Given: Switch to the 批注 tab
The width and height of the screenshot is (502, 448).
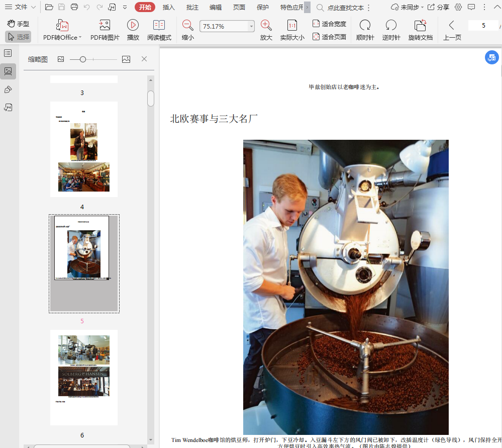Looking at the screenshot, I should point(192,7).
